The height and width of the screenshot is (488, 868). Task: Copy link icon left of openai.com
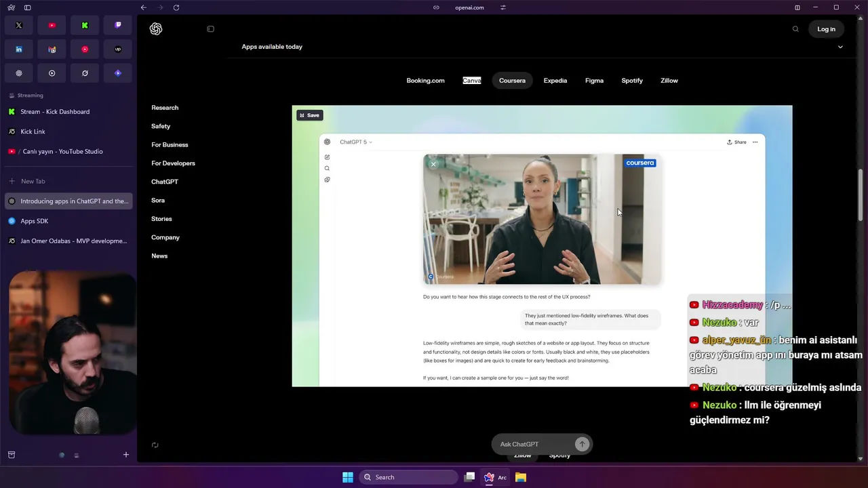(436, 7)
